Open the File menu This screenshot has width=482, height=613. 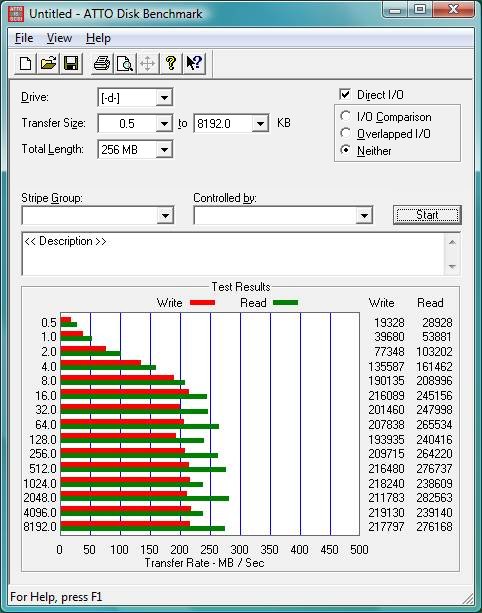tap(24, 38)
